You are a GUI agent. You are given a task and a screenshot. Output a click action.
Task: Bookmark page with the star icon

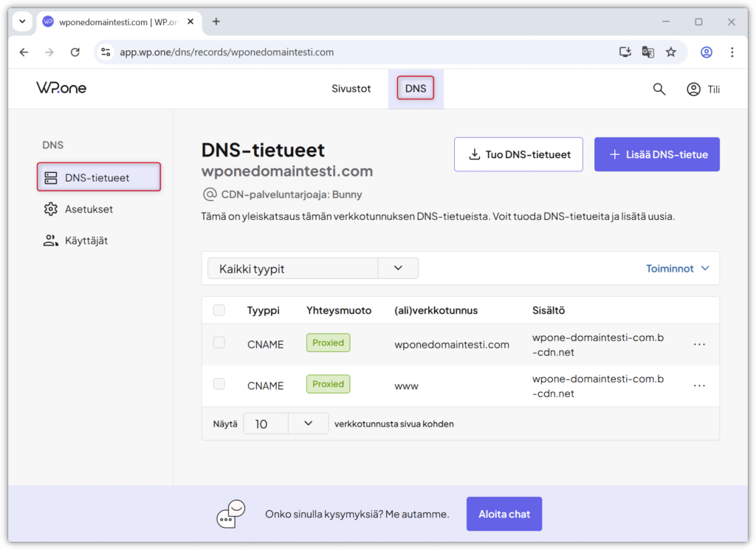pos(670,52)
